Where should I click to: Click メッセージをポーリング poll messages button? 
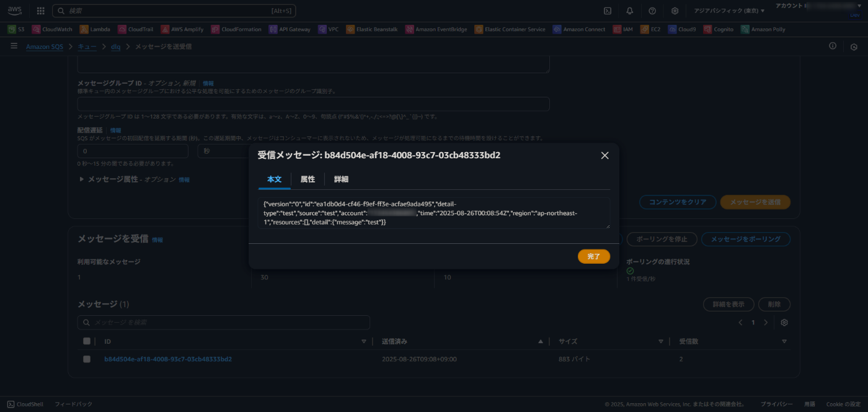(x=746, y=240)
